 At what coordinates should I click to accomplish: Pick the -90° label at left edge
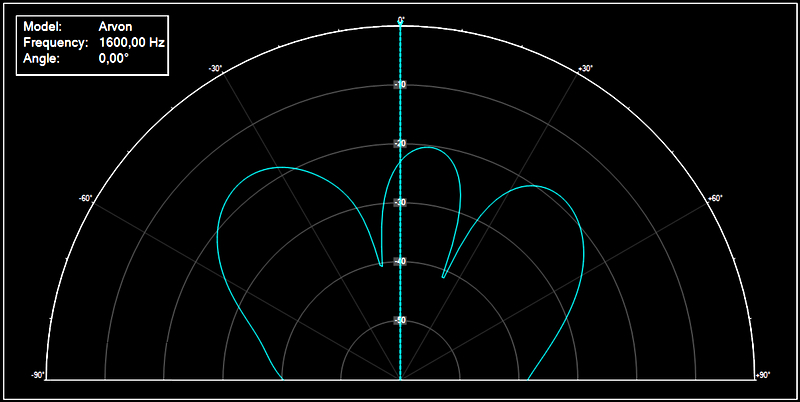pyautogui.click(x=38, y=376)
